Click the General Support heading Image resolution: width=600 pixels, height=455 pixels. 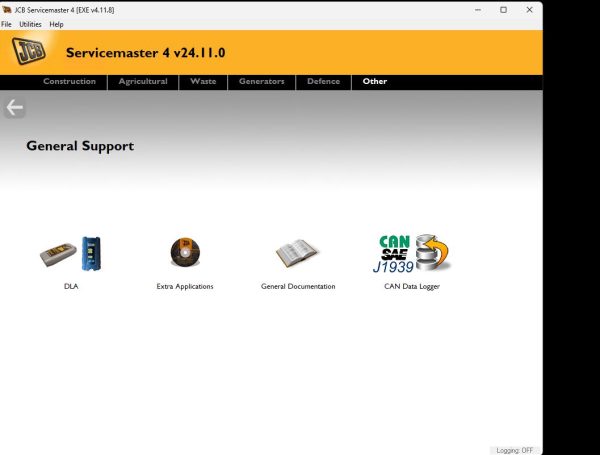coord(80,146)
